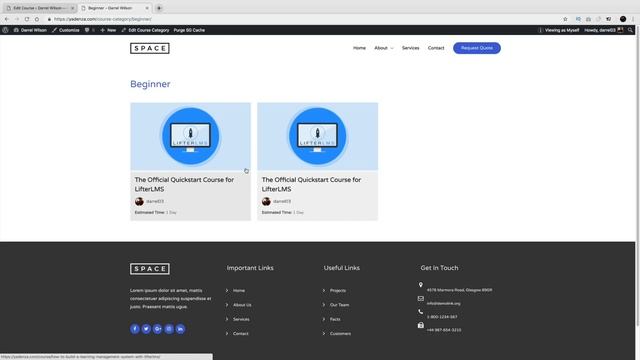Click the first course author avatar
The height and width of the screenshot is (360, 640).
(x=139, y=201)
